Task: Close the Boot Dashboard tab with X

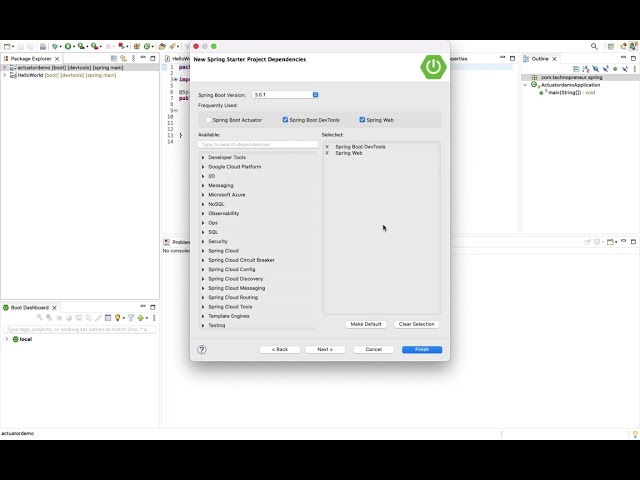Action: pyautogui.click(x=54, y=308)
